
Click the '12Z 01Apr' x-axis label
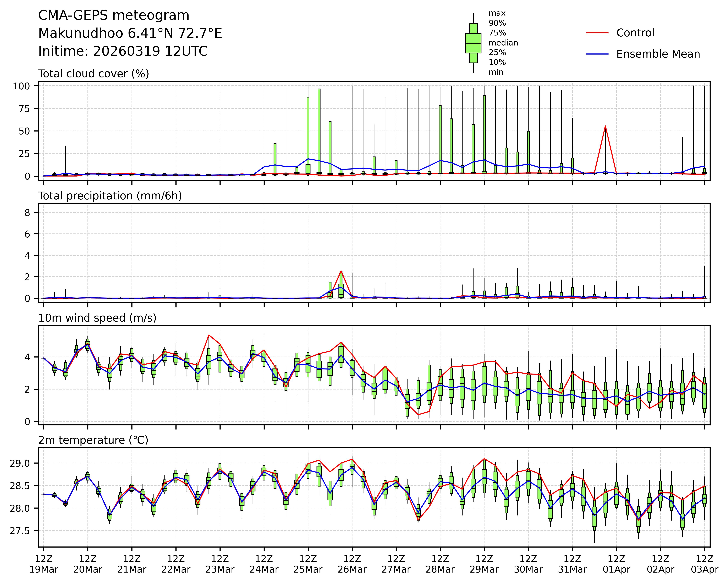click(616, 564)
